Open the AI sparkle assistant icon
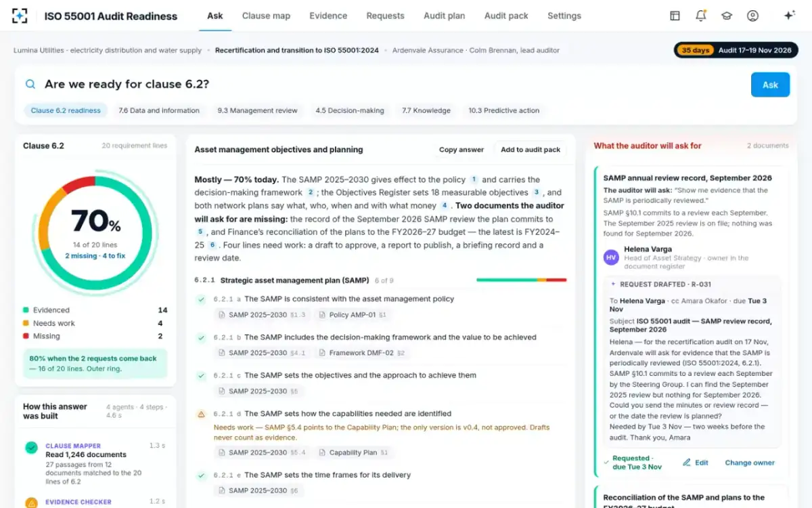 coord(789,16)
